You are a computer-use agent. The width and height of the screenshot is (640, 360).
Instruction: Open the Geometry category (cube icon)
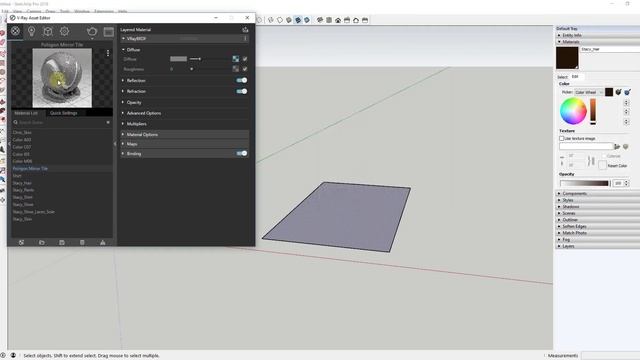48,31
